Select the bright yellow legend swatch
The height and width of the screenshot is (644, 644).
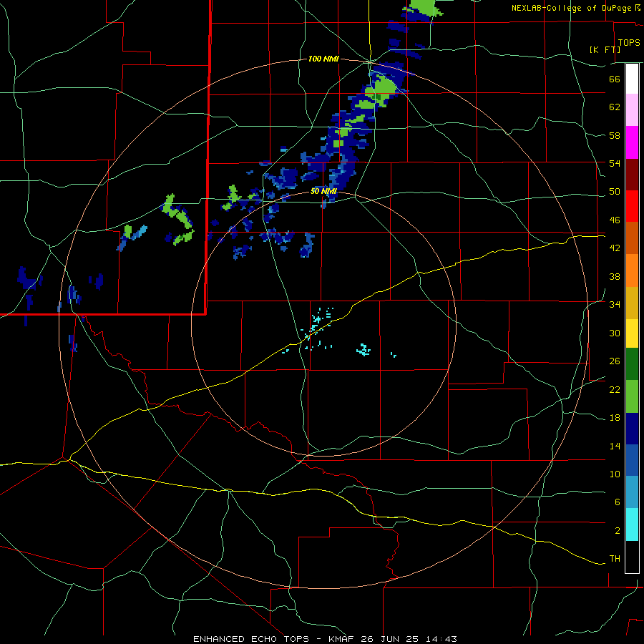632,333
